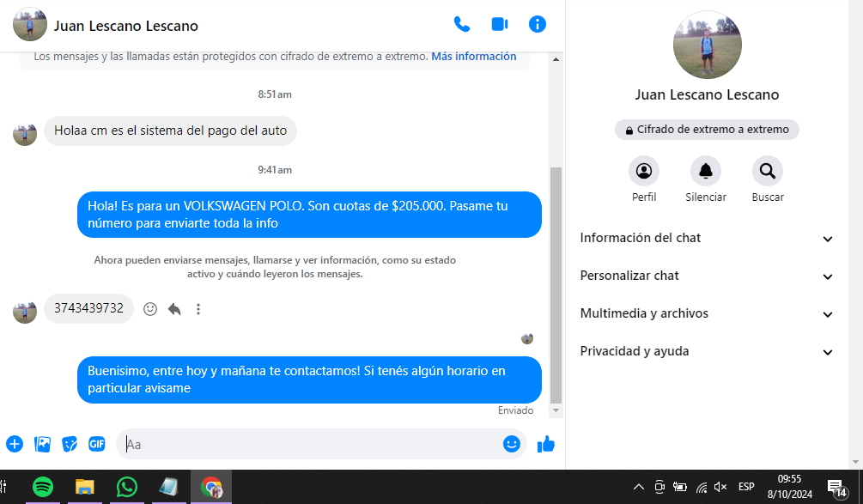The width and height of the screenshot is (863, 504).
Task: Click the chat scrollbar up arrow
Action: tap(556, 59)
